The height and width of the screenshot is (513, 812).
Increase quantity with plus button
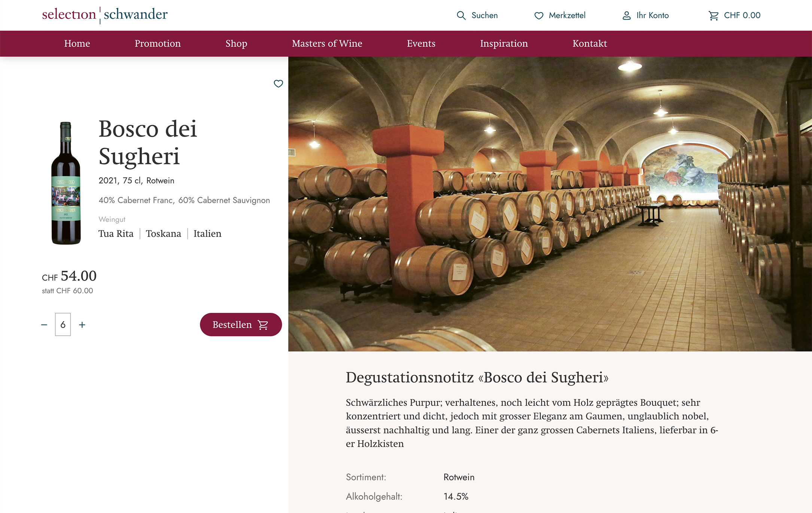tap(82, 325)
